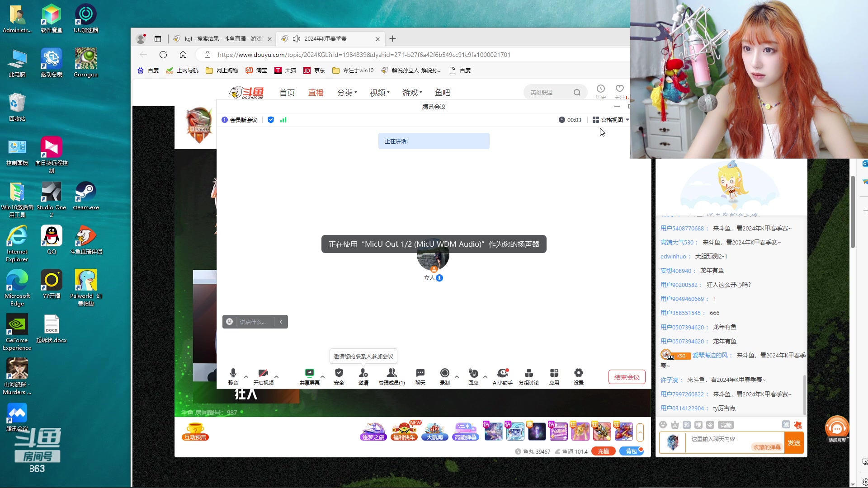Click the red 结束会议 end meeting button
This screenshot has width=868, height=488.
(627, 377)
